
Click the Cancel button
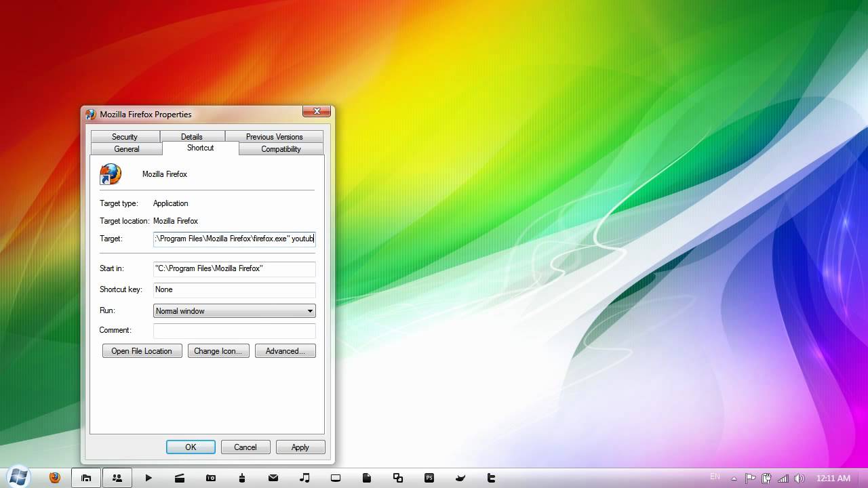click(245, 447)
